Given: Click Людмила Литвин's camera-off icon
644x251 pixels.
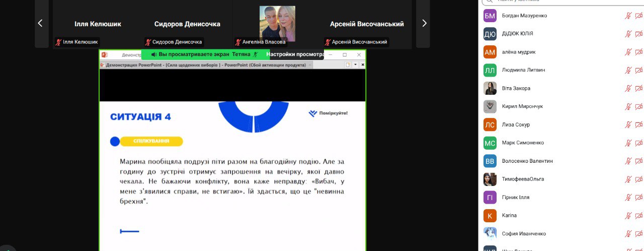Looking at the screenshot, I should tap(638, 70).
